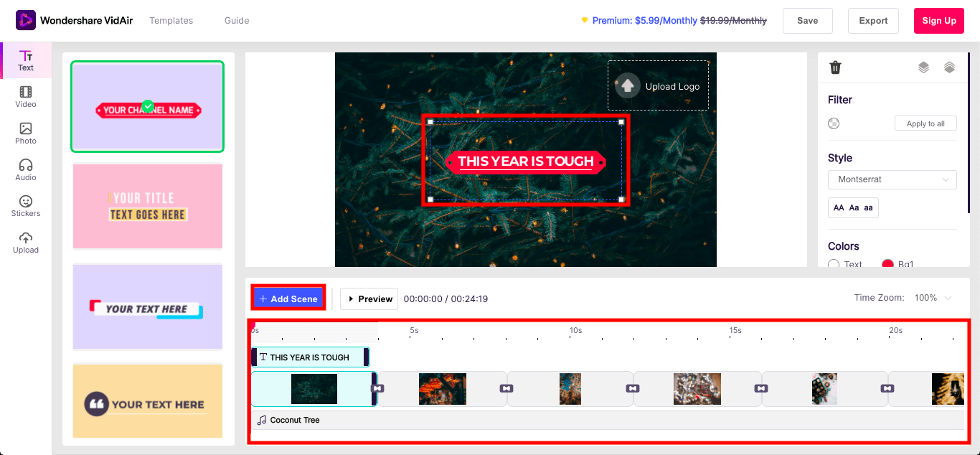Click the 10s mark on timeline ruler
Screen dimensions: 980x455
click(x=575, y=330)
